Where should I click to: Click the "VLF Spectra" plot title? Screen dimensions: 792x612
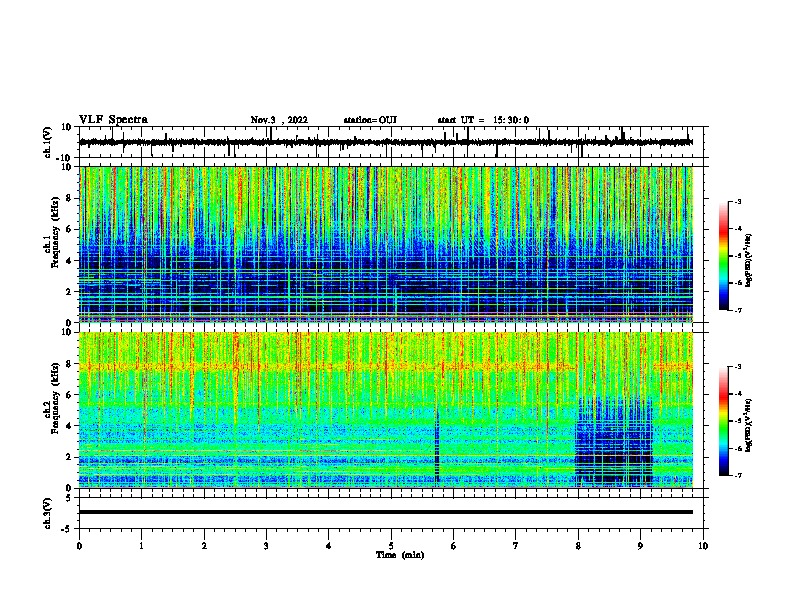click(x=113, y=119)
